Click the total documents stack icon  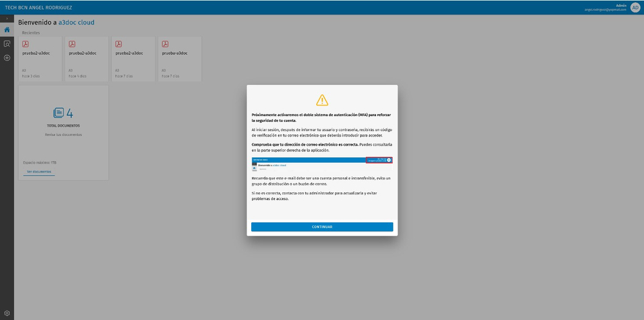click(59, 113)
